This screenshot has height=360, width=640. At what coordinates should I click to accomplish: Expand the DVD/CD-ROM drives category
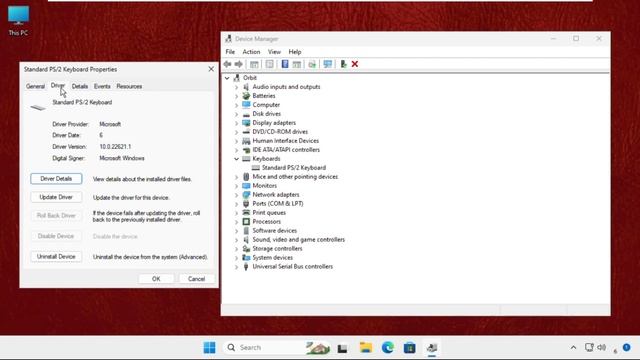236,132
